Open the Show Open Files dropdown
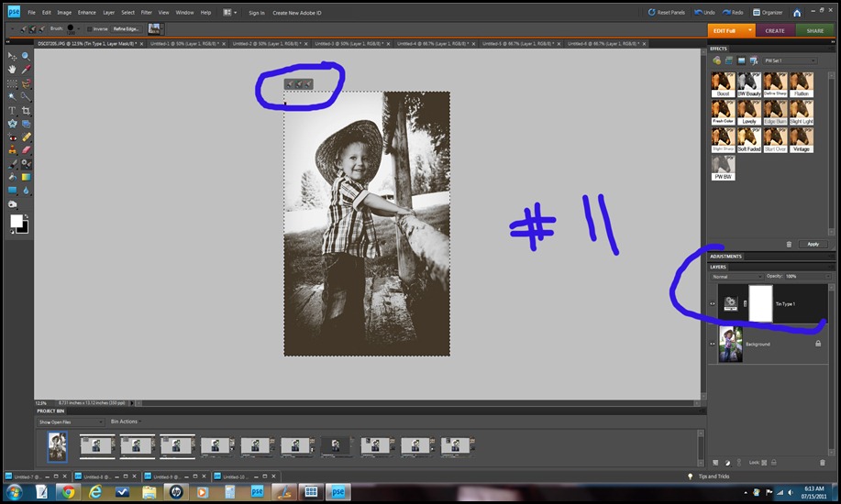Screen dimensions: 841x504 71,422
